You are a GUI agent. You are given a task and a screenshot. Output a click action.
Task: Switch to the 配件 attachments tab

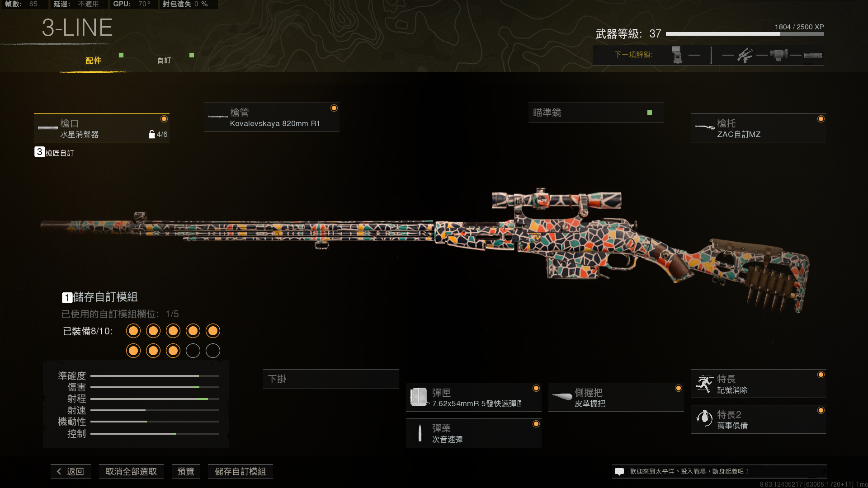[94, 61]
